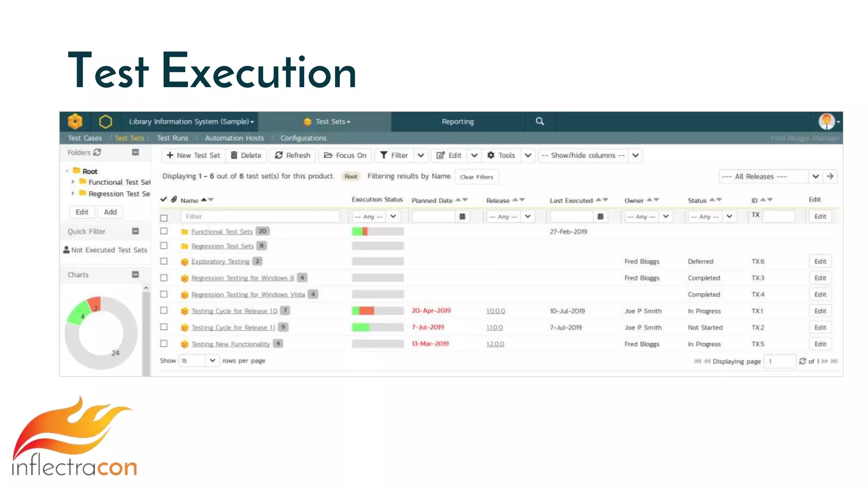Check the Exploratory Testing row checkbox
Viewport: 868px width, 488px height.
164,261
